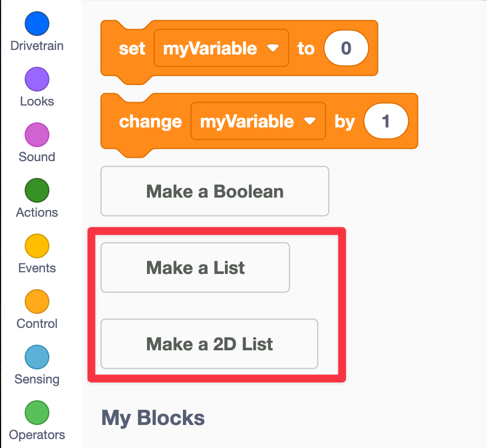
Task: Click the Make a Boolean button
Action: point(214,191)
